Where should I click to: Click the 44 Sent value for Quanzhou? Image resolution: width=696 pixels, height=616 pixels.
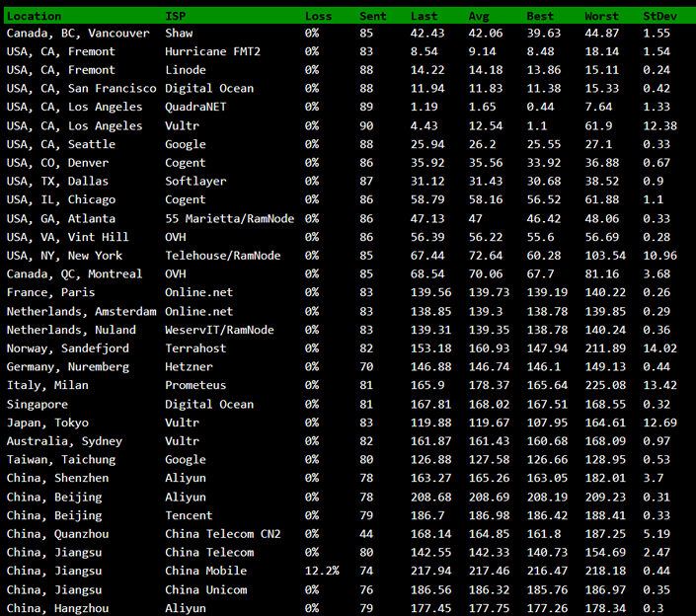366,534
